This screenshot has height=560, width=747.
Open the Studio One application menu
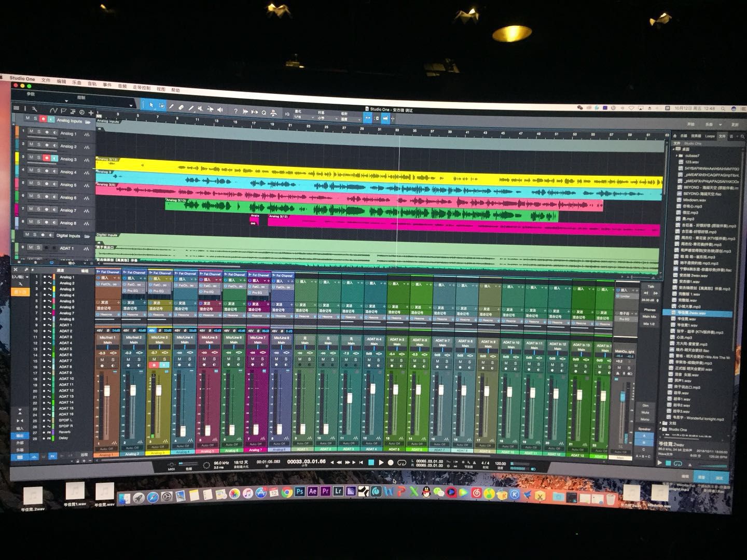click(23, 79)
